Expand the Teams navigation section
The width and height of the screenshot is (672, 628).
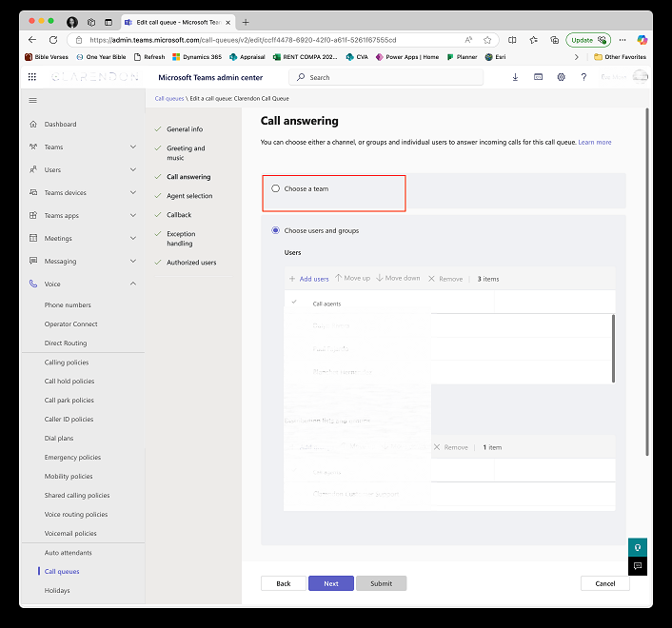tap(133, 147)
